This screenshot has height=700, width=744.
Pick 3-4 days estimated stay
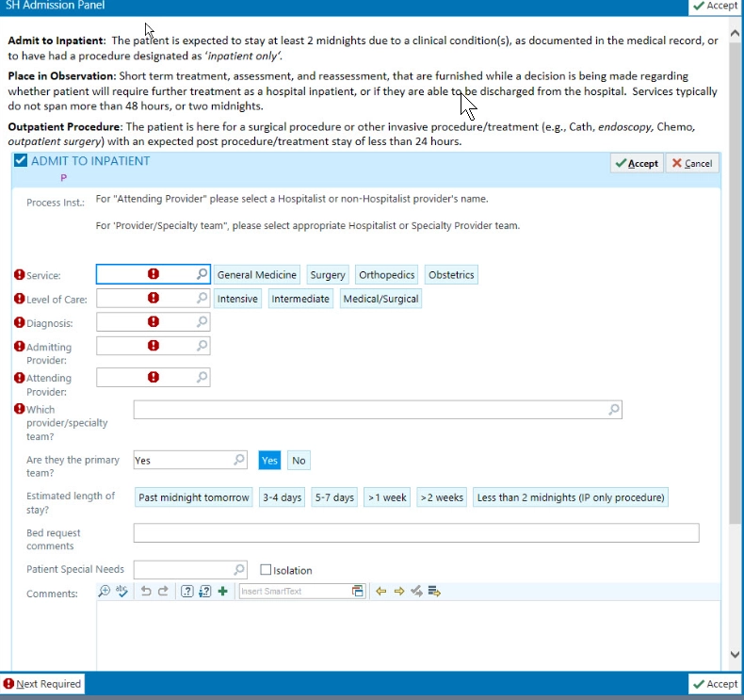coord(282,497)
